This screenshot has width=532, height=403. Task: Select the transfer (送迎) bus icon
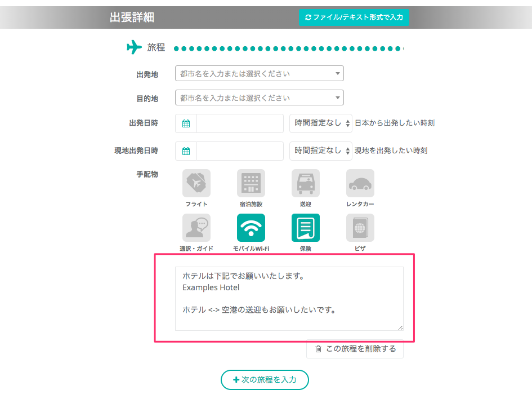(305, 183)
